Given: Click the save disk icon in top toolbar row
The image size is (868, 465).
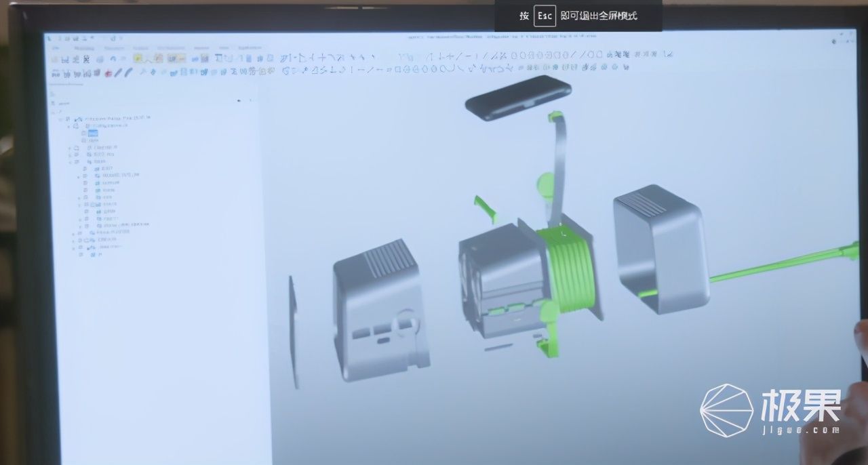Looking at the screenshot, I should pyautogui.click(x=64, y=59).
